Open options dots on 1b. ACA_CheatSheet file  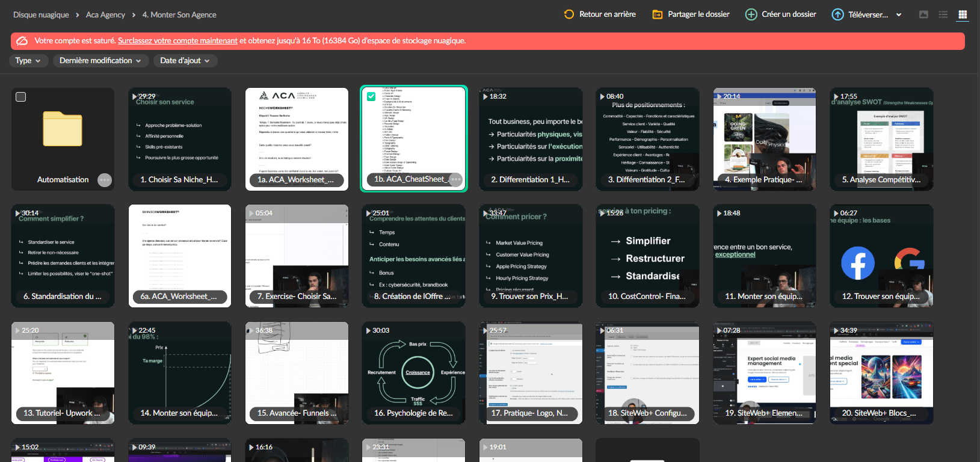point(456,179)
